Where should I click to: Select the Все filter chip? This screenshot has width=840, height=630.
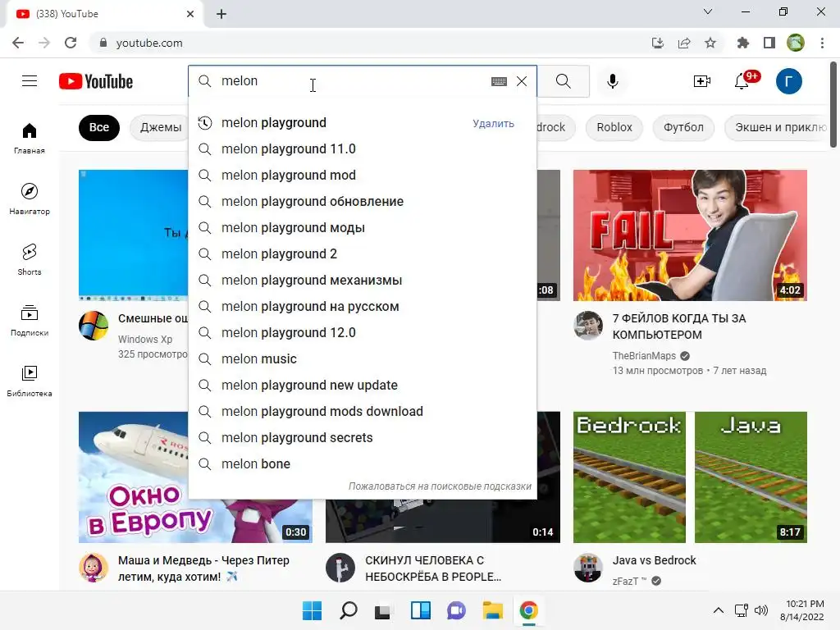pos(99,127)
